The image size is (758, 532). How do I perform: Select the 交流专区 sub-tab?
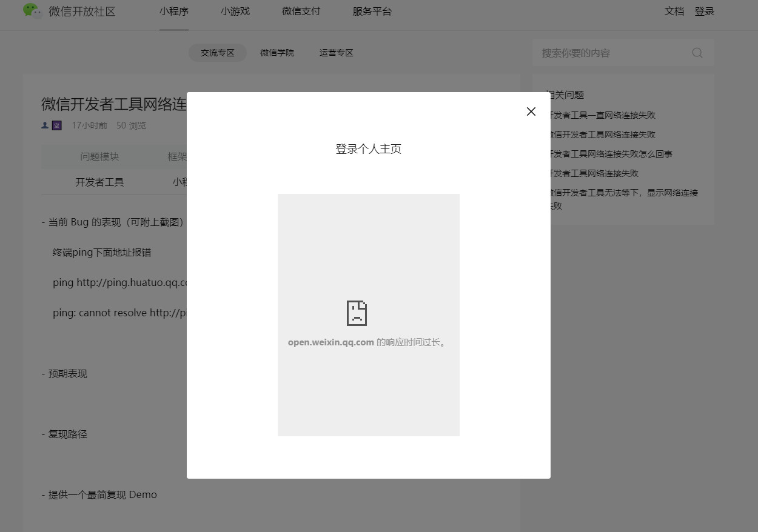coord(218,53)
